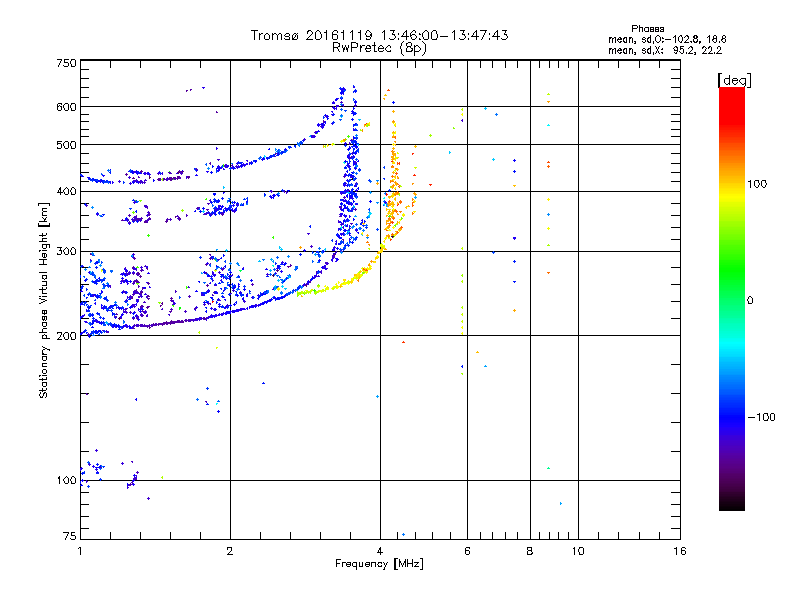Viewport: 800px width, 600px height.
Task: Click the x-axis tick label '10'
Action: (x=578, y=551)
